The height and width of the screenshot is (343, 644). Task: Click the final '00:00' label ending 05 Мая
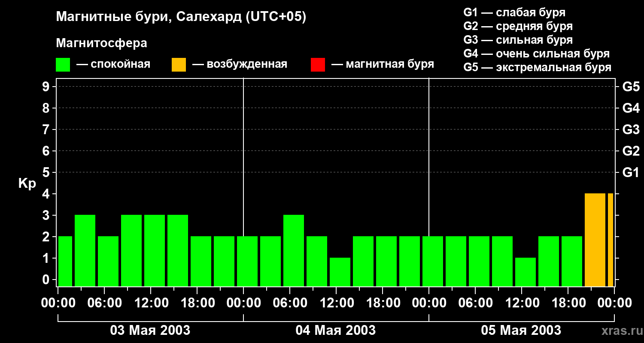click(614, 303)
